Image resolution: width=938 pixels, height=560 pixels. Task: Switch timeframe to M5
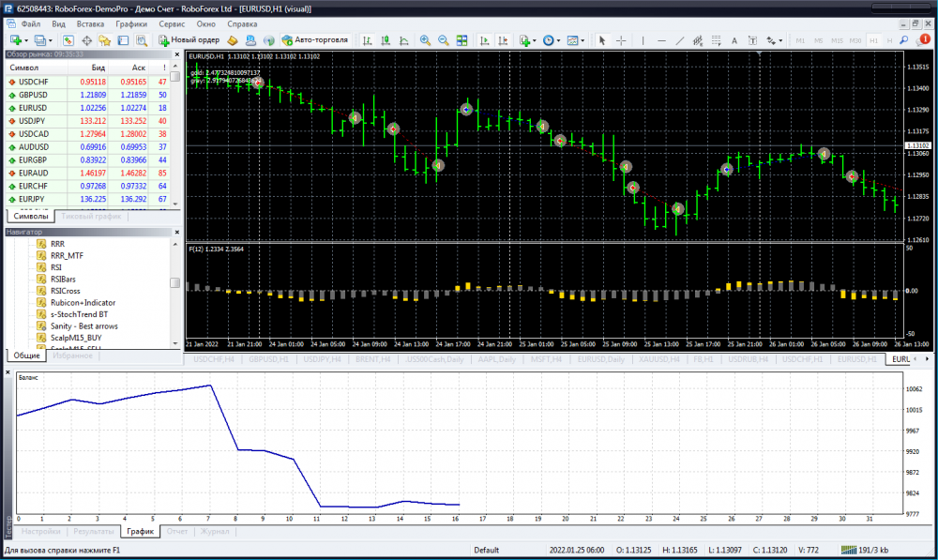(x=818, y=40)
